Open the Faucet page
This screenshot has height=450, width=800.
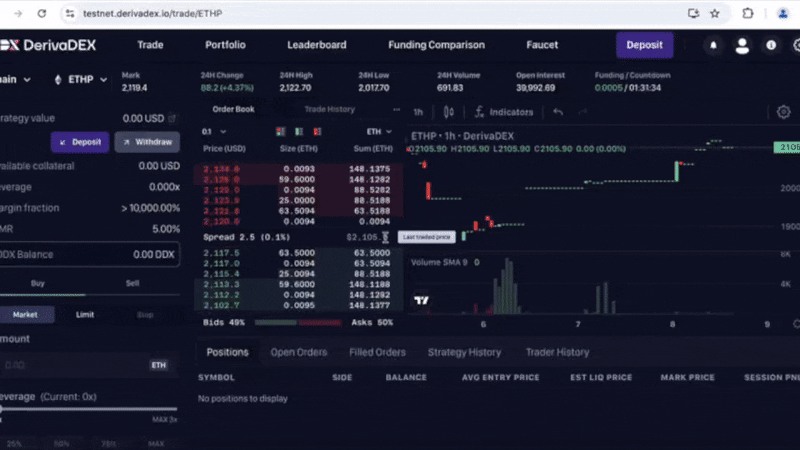pyautogui.click(x=542, y=45)
